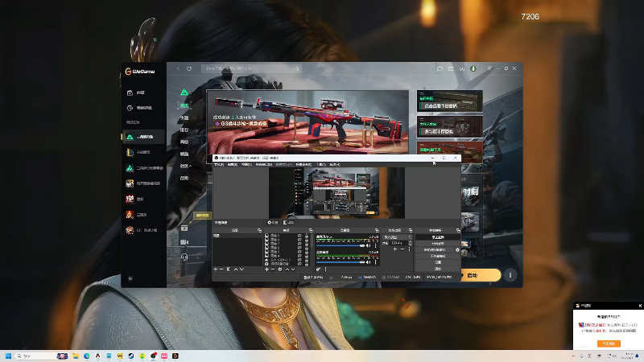The height and width of the screenshot is (362, 644).
Task: Toggle visibility eye for video capture device source
Action: click(299, 264)
